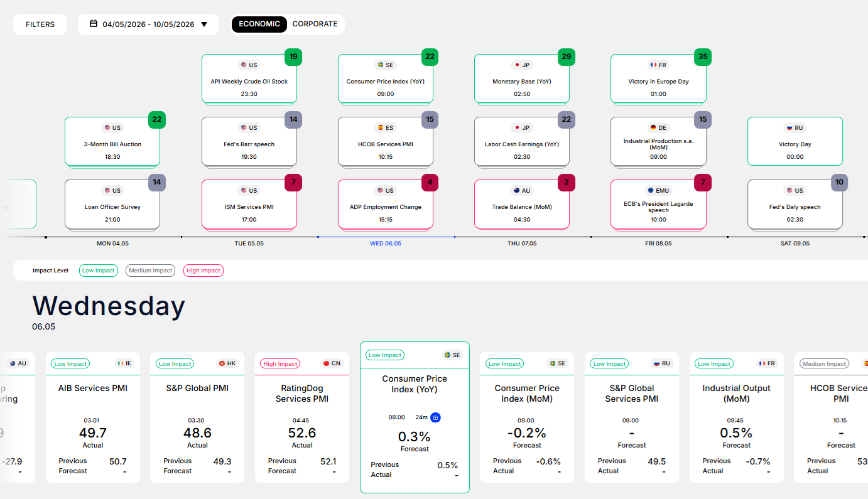Select THU 07.05 on the timeline
Screen dimensions: 868x499
(523, 244)
